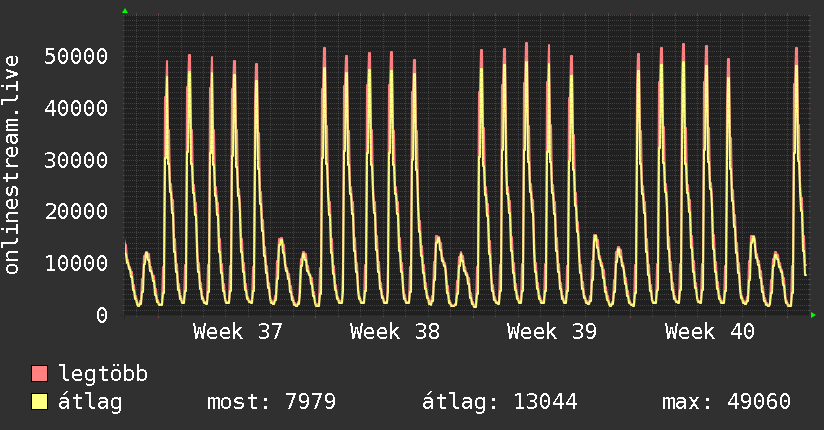Screen dimensions: 824x430
Task: Click the Week 39 axis label
Action: pyautogui.click(x=552, y=332)
